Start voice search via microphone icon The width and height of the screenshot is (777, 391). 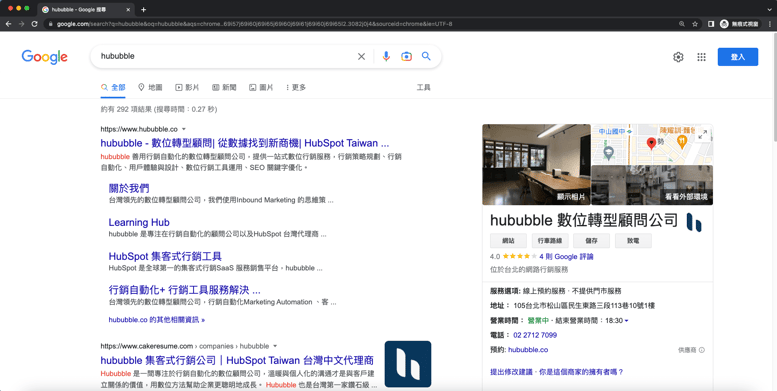(386, 56)
